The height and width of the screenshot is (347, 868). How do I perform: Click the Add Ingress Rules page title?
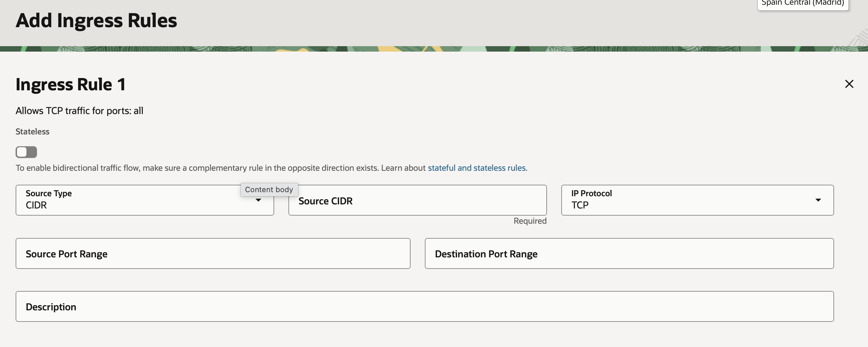coord(96,20)
